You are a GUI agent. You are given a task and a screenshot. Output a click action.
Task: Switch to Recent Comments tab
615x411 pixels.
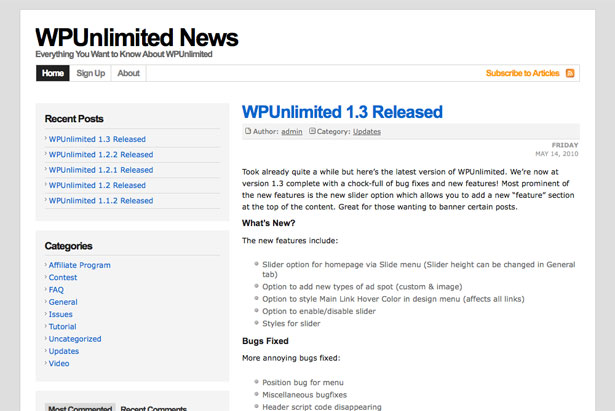pyautogui.click(x=154, y=408)
